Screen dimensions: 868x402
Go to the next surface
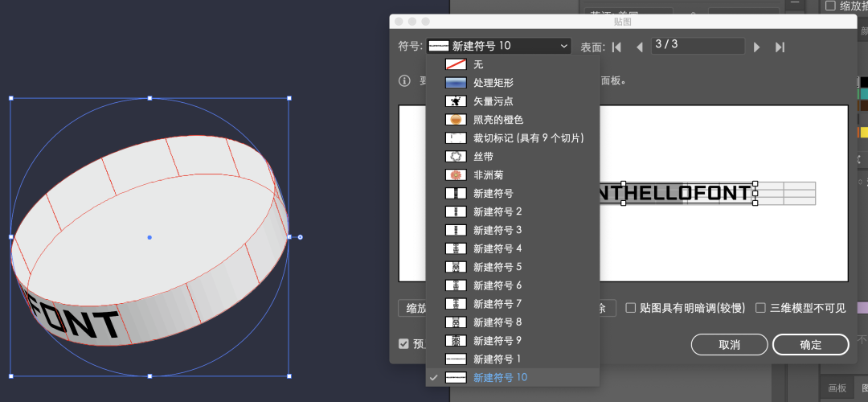[x=756, y=47]
